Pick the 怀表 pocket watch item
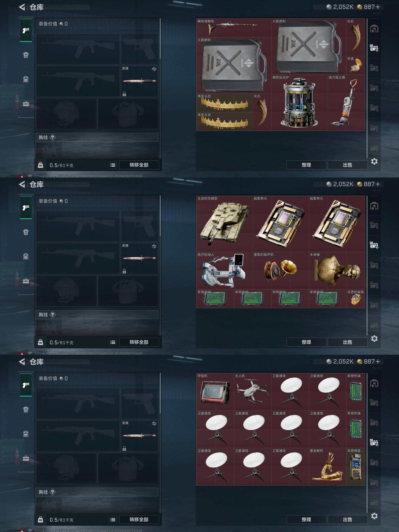Image resolution: width=399 pixels, height=532 pixels. click(x=356, y=65)
